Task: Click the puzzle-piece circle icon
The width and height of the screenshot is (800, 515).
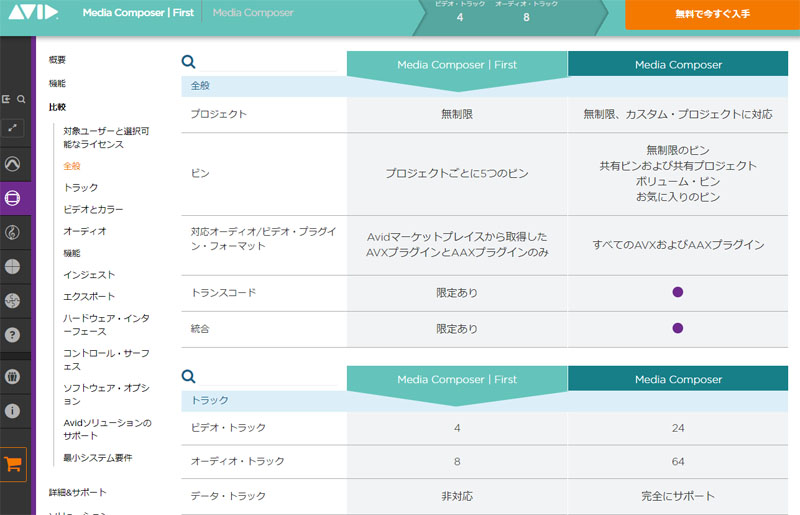Action: [x=13, y=301]
